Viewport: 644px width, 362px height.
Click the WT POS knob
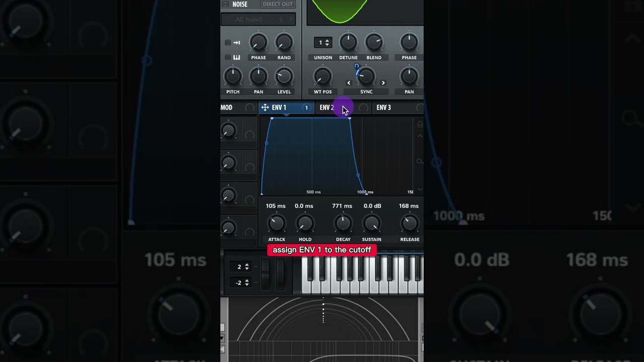point(323,76)
